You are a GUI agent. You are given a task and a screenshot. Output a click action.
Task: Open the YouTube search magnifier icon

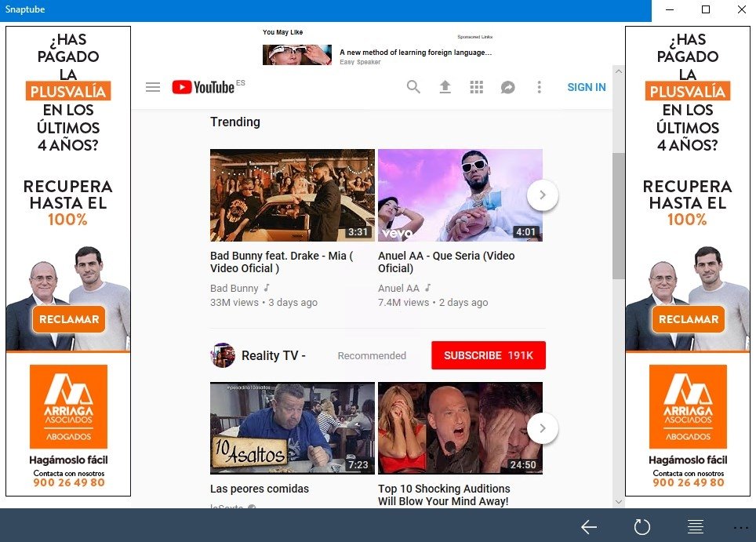click(413, 87)
